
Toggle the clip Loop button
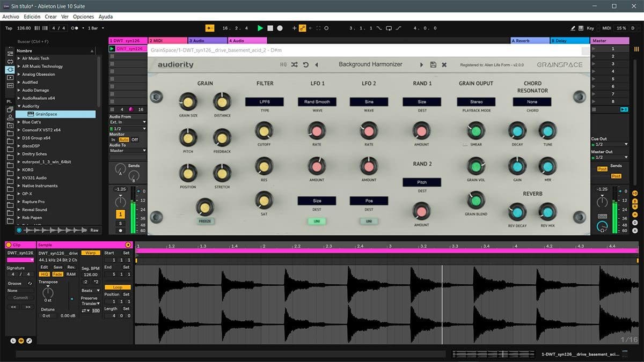tap(118, 287)
